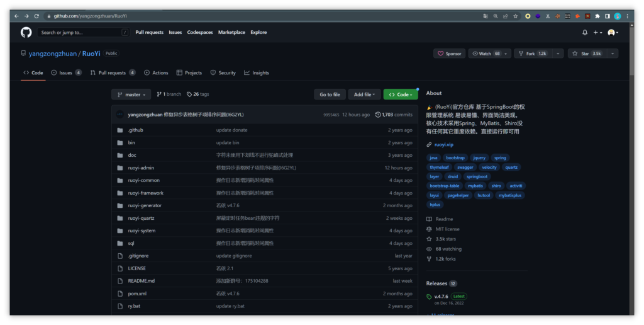Image resolution: width=644 pixels, height=325 pixels.
Task: Reload the page with the refresh icon
Action: pyautogui.click(x=36, y=16)
